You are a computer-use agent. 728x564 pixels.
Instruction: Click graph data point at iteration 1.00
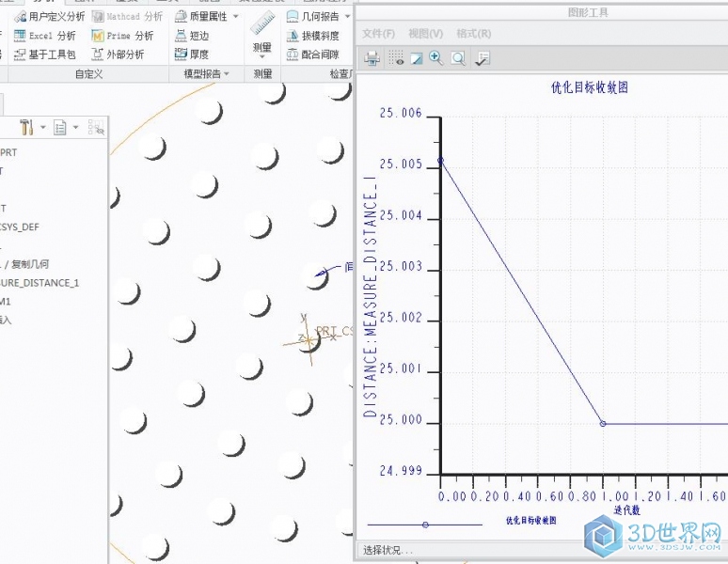point(603,423)
